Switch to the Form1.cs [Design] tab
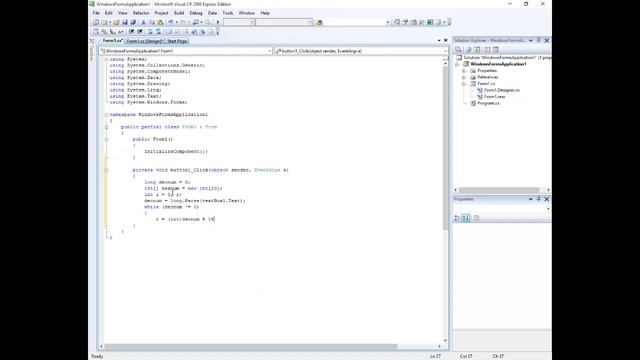 click(x=144, y=41)
